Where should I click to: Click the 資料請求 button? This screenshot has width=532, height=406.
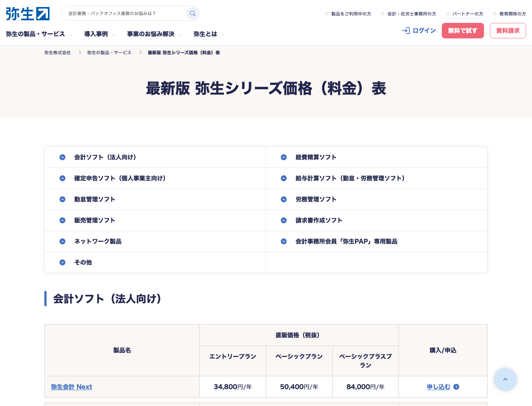508,31
